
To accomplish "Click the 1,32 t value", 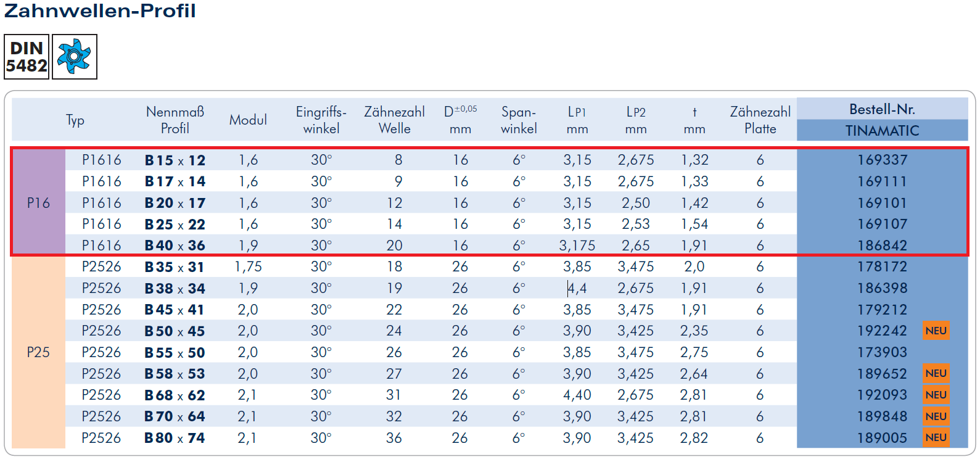I will (694, 160).
